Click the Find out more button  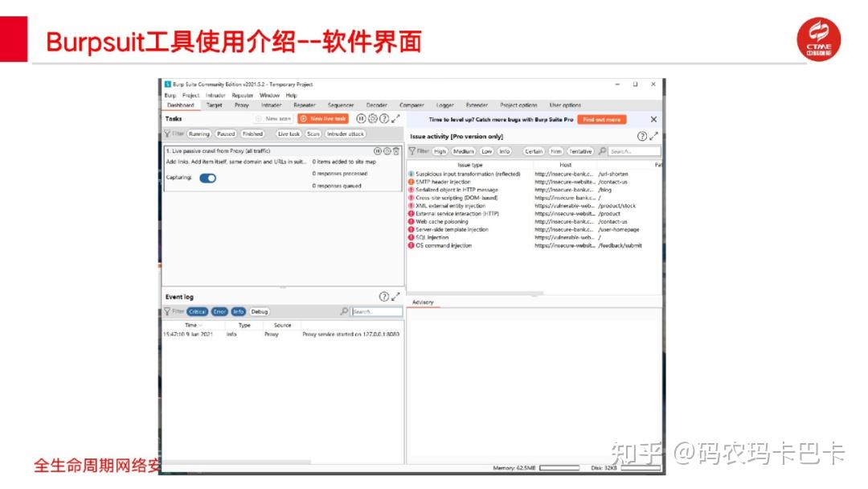[602, 119]
